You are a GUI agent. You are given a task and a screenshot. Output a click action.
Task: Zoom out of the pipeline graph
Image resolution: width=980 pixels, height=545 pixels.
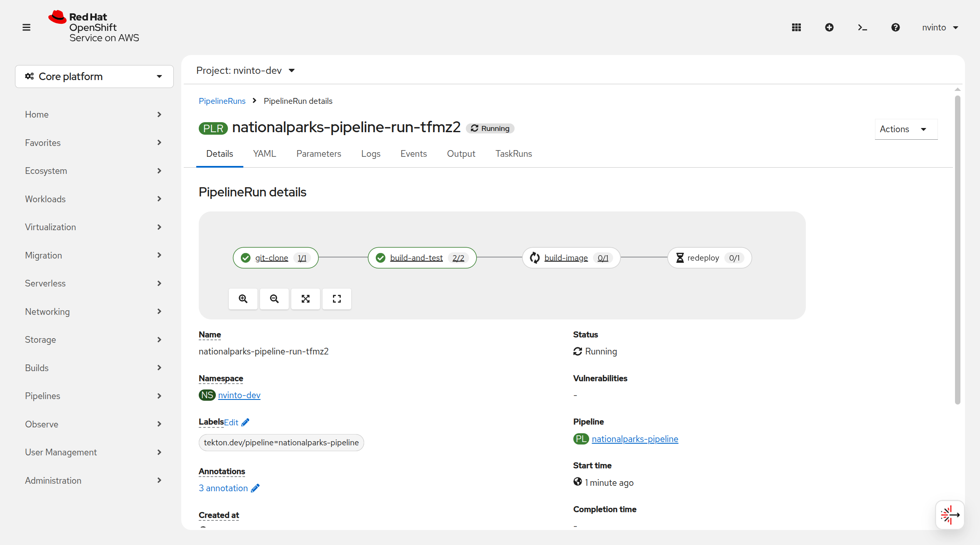point(274,299)
